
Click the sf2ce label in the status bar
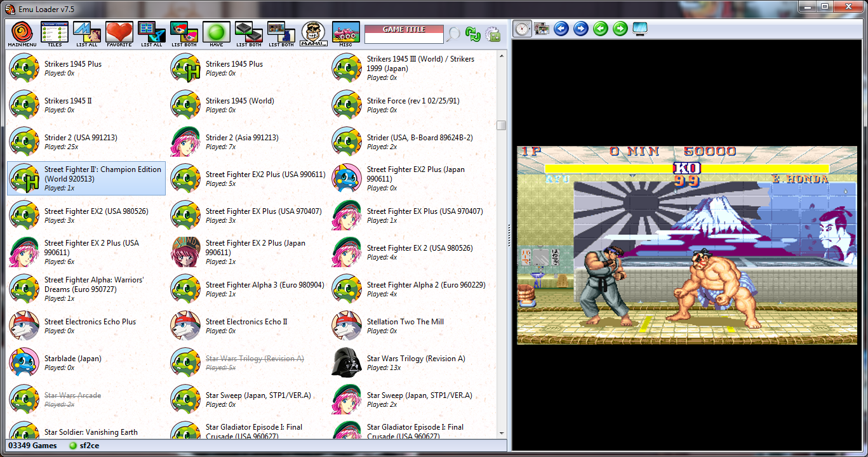[91, 446]
